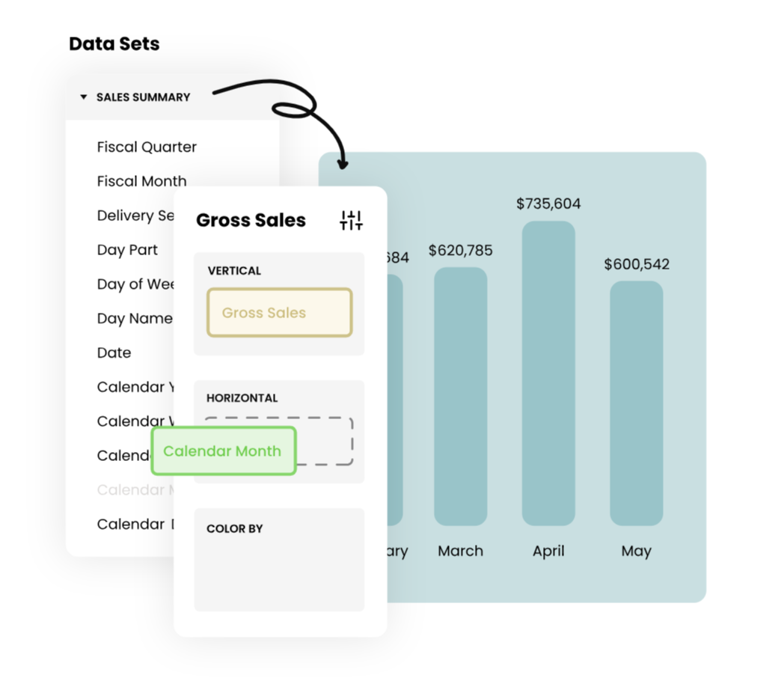This screenshot has width=784, height=681.
Task: Select the Date field from the dataset
Action: coord(112,352)
